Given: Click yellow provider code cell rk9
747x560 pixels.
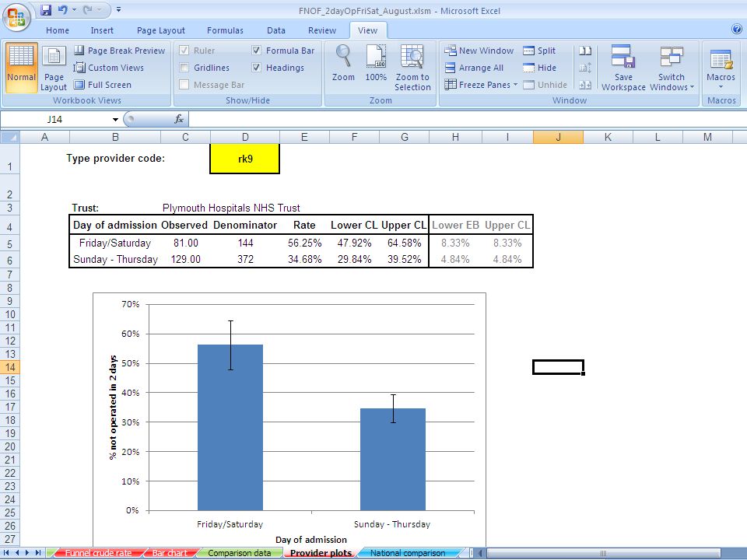Looking at the screenshot, I should 245,159.
